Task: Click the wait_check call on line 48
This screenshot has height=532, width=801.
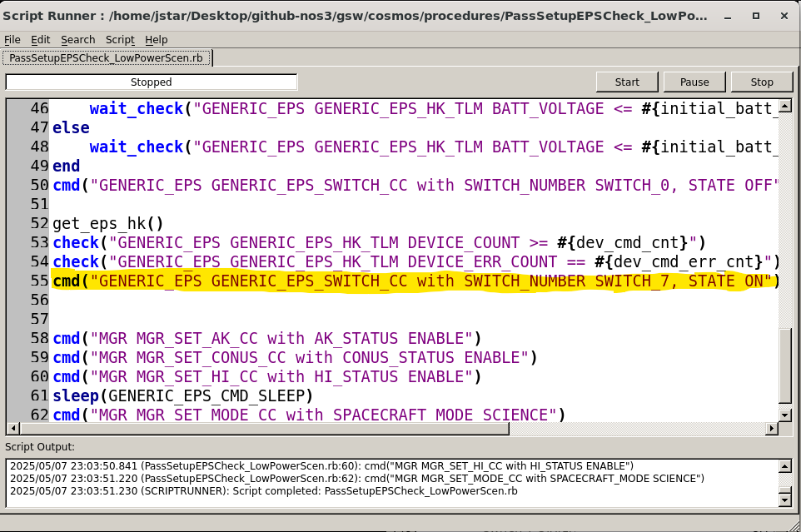Action: coord(136,147)
